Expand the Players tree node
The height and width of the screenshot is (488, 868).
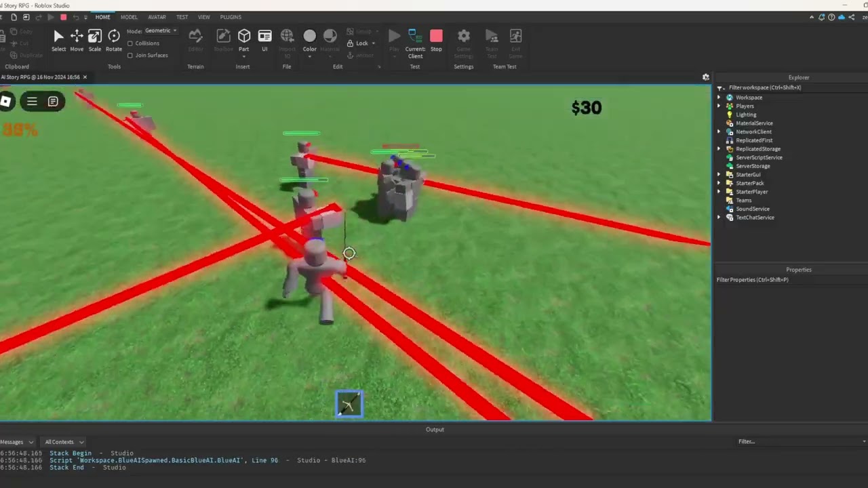(719, 106)
